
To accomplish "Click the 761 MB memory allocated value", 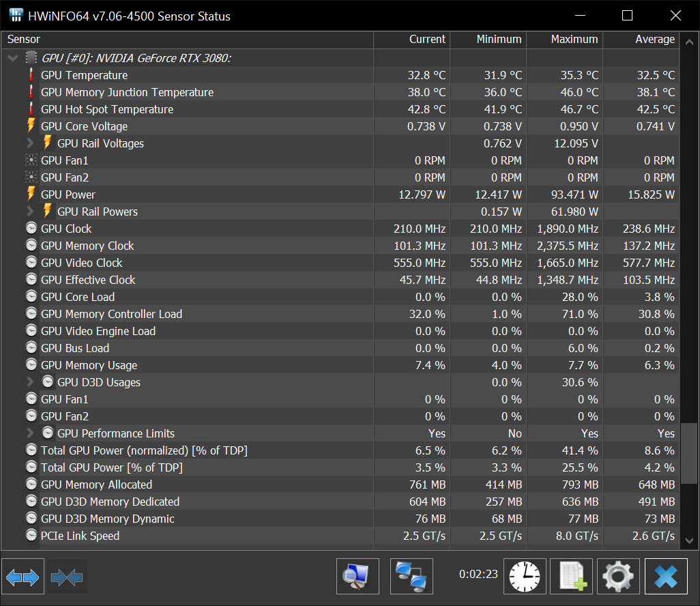I will click(427, 485).
